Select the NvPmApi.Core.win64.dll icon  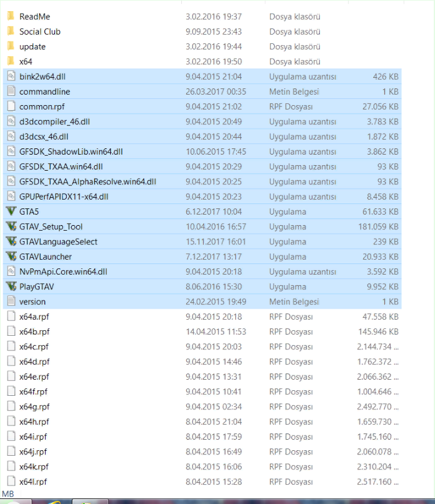[11, 271]
